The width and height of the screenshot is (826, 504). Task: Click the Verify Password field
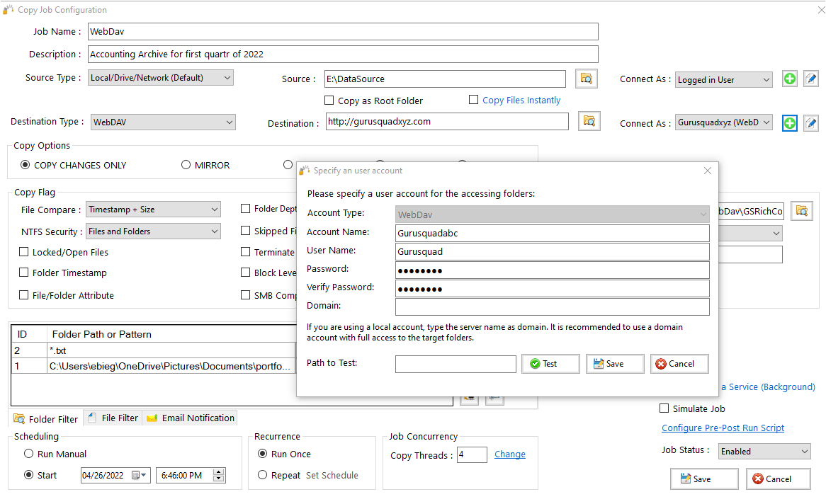click(x=552, y=289)
